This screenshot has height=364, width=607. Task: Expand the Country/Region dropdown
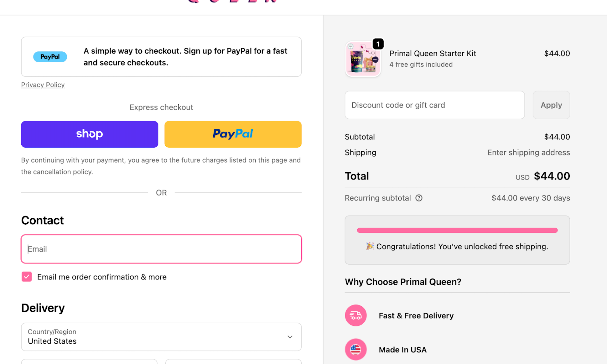[161, 337]
